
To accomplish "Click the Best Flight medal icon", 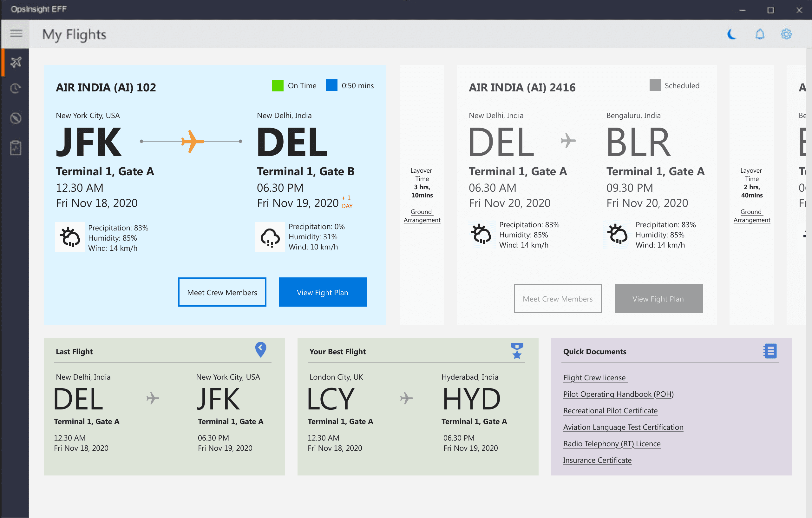I will click(517, 351).
